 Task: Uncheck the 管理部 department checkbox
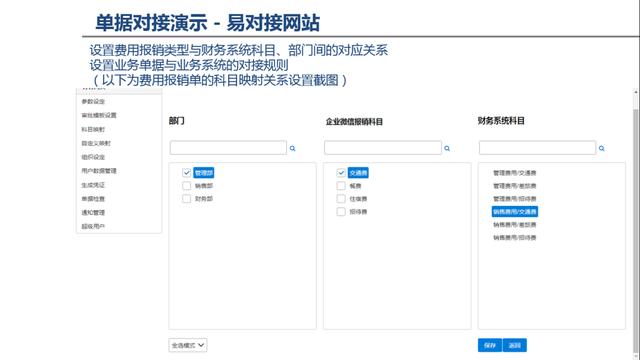pos(187,173)
